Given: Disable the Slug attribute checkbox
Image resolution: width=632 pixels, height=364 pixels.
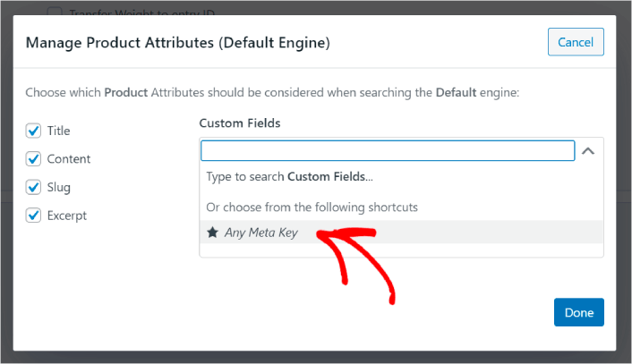Looking at the screenshot, I should tap(33, 187).
